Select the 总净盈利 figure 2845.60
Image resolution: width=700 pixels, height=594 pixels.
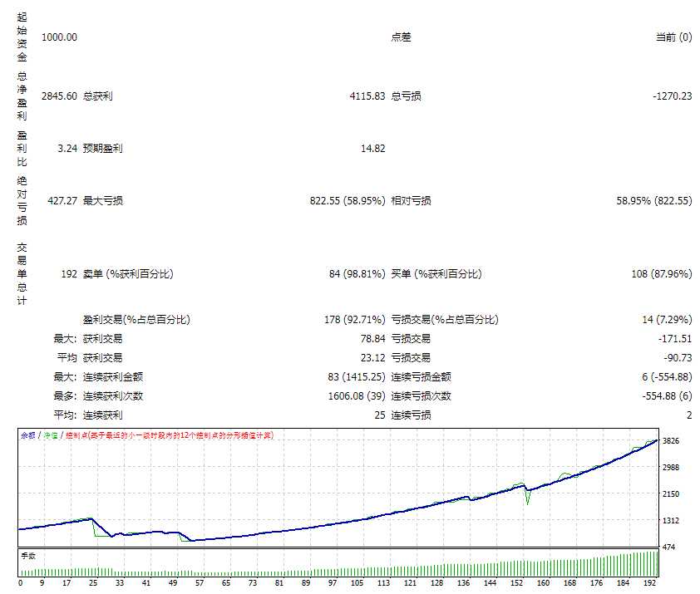57,96
